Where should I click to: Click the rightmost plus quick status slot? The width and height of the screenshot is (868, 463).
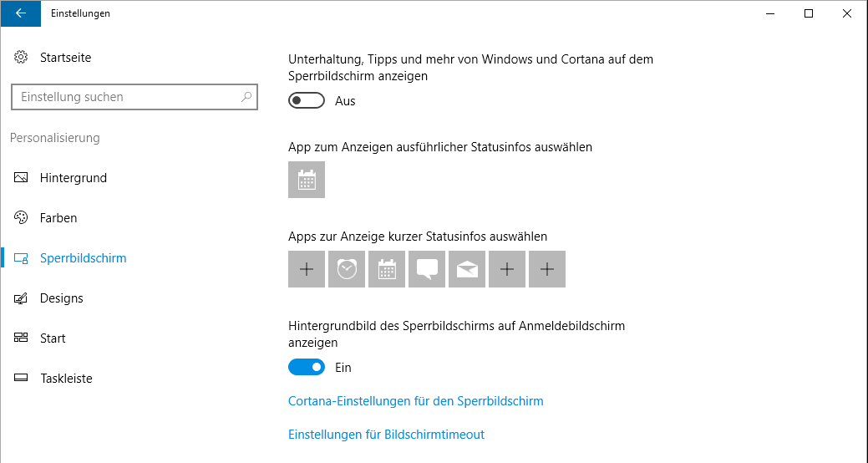pos(547,269)
